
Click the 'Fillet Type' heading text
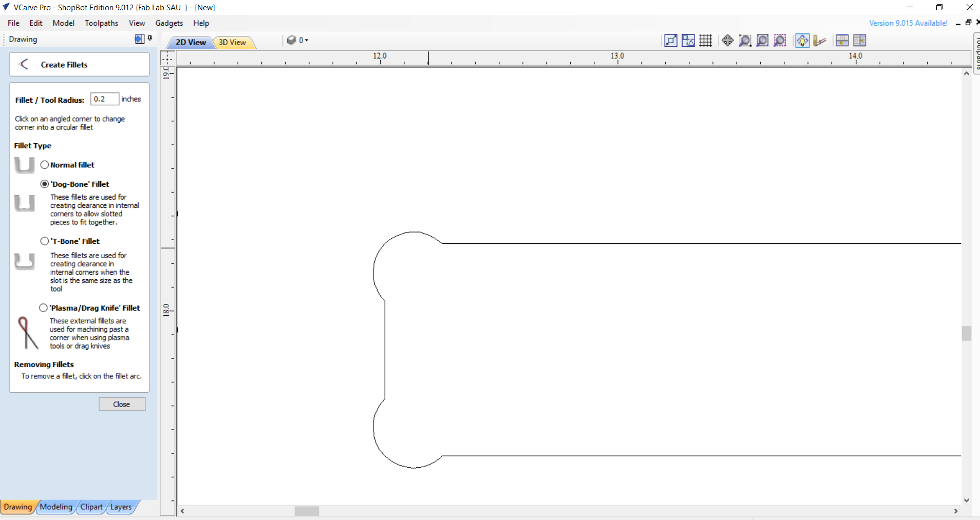[x=33, y=146]
